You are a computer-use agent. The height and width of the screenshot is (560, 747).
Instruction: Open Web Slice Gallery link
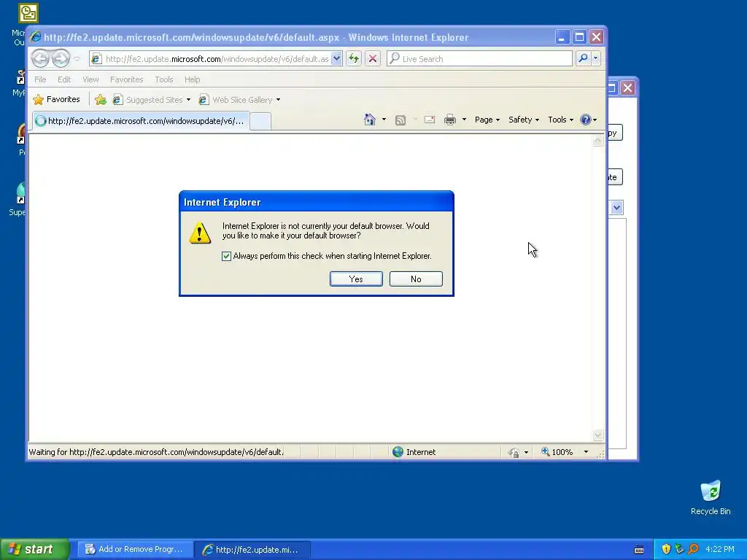[236, 99]
